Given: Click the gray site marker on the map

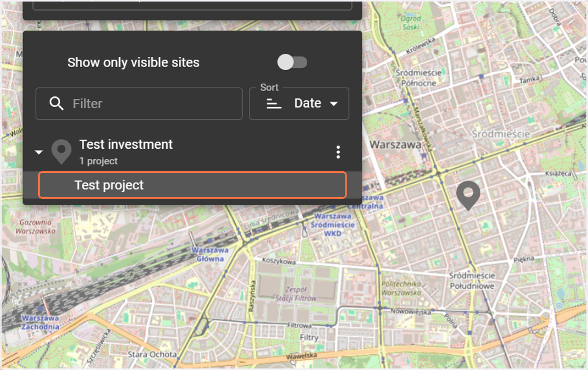Looking at the screenshot, I should [468, 196].
